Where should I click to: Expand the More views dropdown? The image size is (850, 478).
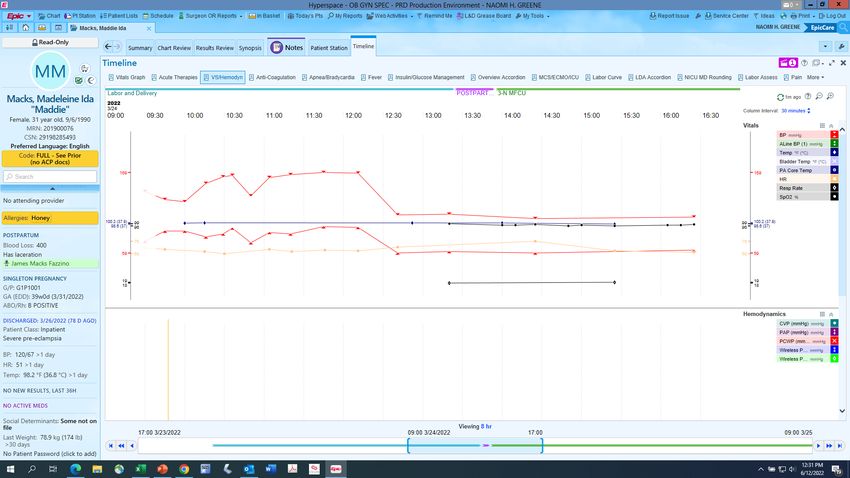[x=815, y=77]
